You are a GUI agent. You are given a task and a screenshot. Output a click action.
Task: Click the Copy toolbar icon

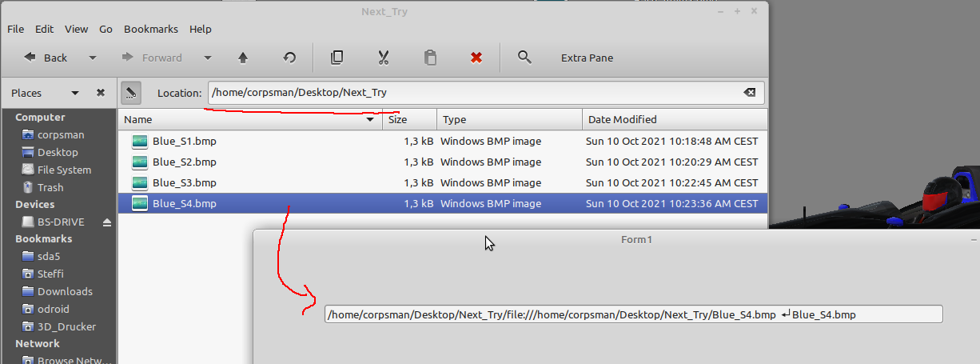(337, 58)
